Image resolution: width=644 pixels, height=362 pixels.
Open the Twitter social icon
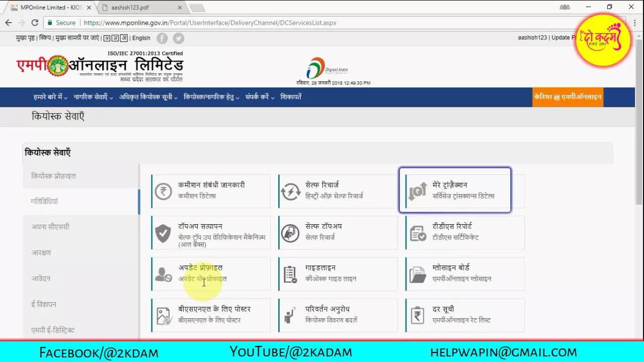[x=179, y=38]
